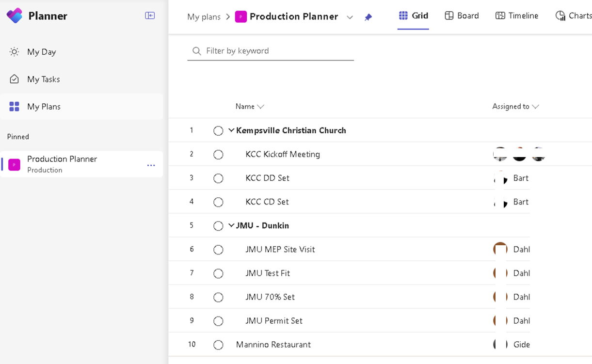Viewport: 592px width, 364px height.
Task: Open the Mannino Restaurant task
Action: (x=273, y=345)
